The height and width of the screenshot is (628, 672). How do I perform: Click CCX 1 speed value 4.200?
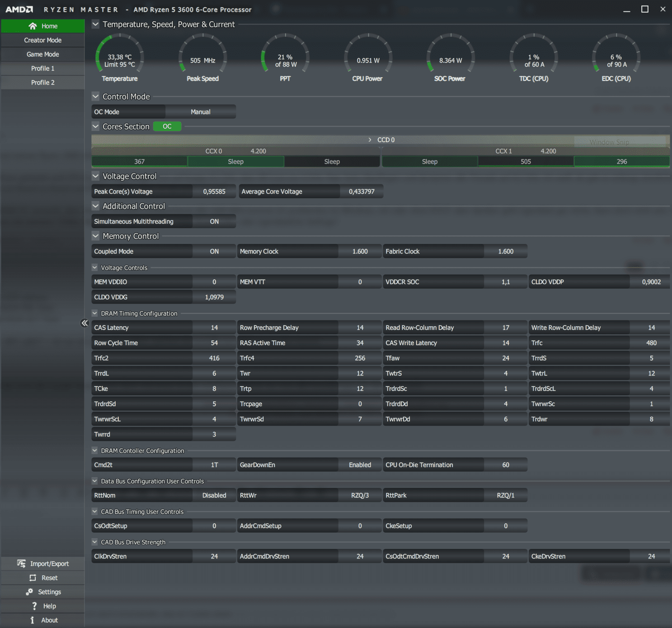tap(548, 151)
